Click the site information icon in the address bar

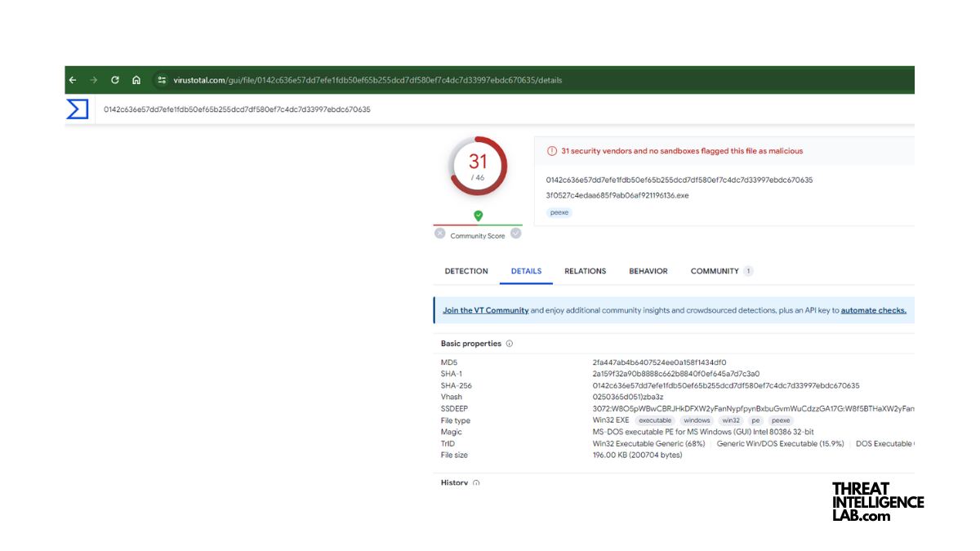coord(162,80)
